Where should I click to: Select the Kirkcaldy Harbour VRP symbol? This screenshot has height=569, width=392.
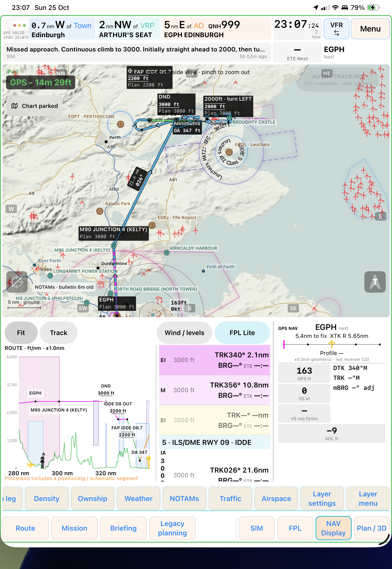[167, 253]
